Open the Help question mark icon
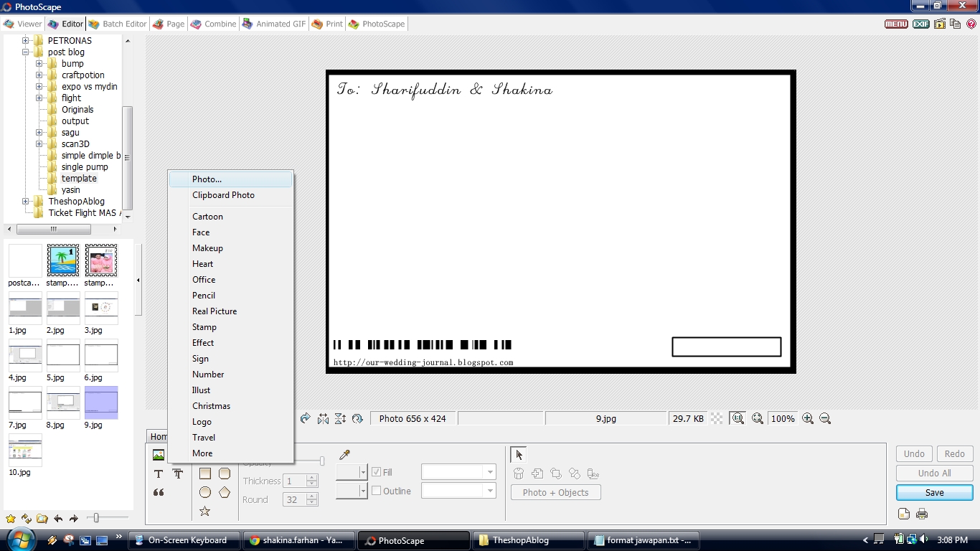The image size is (980, 551). (x=972, y=24)
